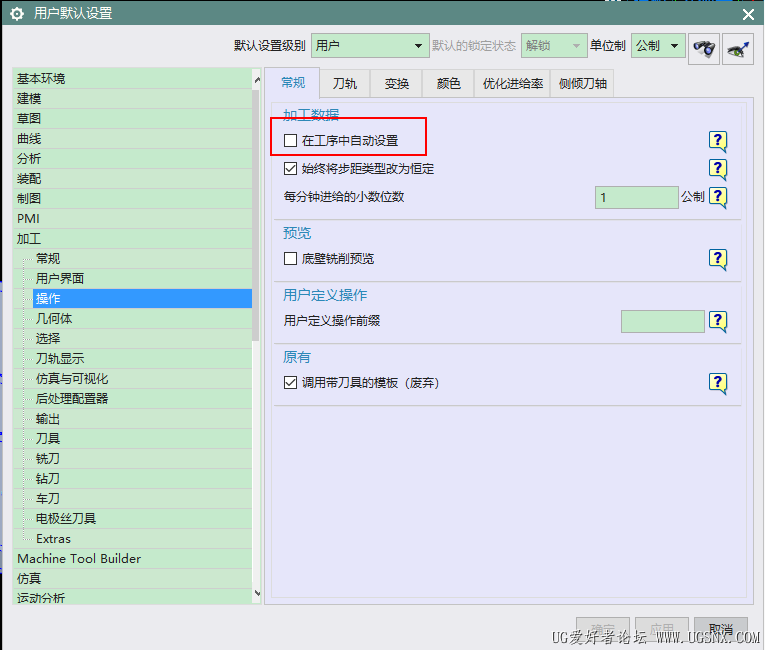The image size is (765, 650).
Task: Open help for 在工序中自动设置 option
Action: click(x=718, y=142)
